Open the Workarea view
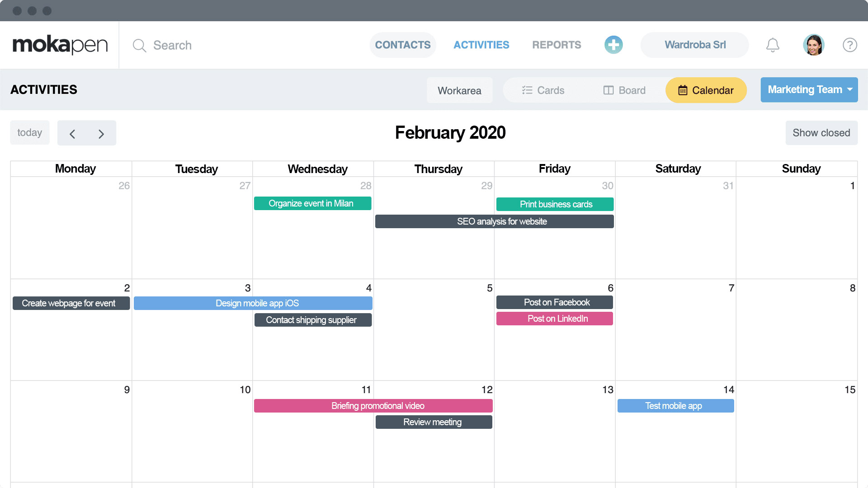This screenshot has height=488, width=868. point(459,90)
